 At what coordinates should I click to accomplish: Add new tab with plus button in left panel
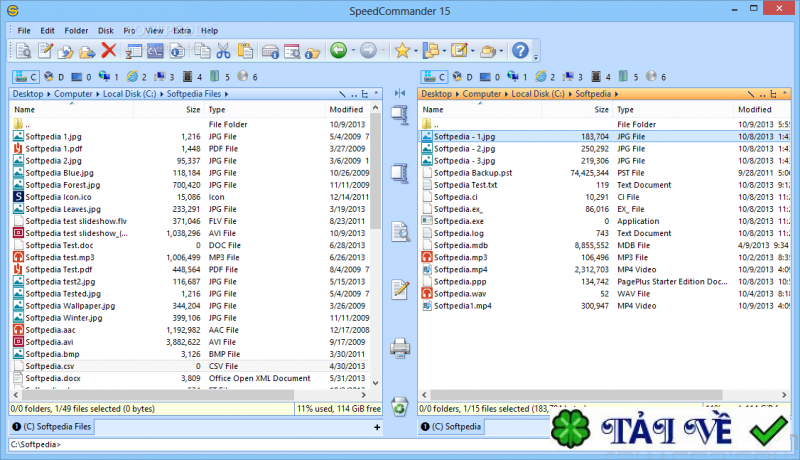pos(377,427)
